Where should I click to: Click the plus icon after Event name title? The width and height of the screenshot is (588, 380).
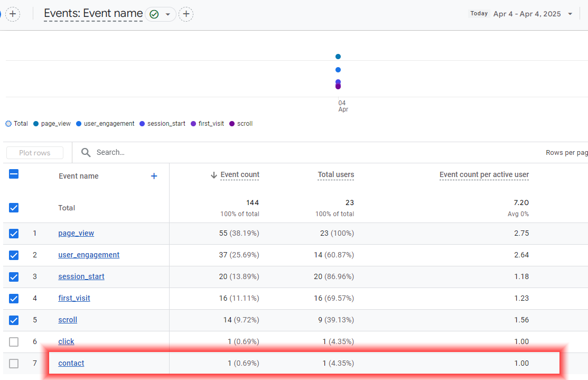[x=186, y=14]
